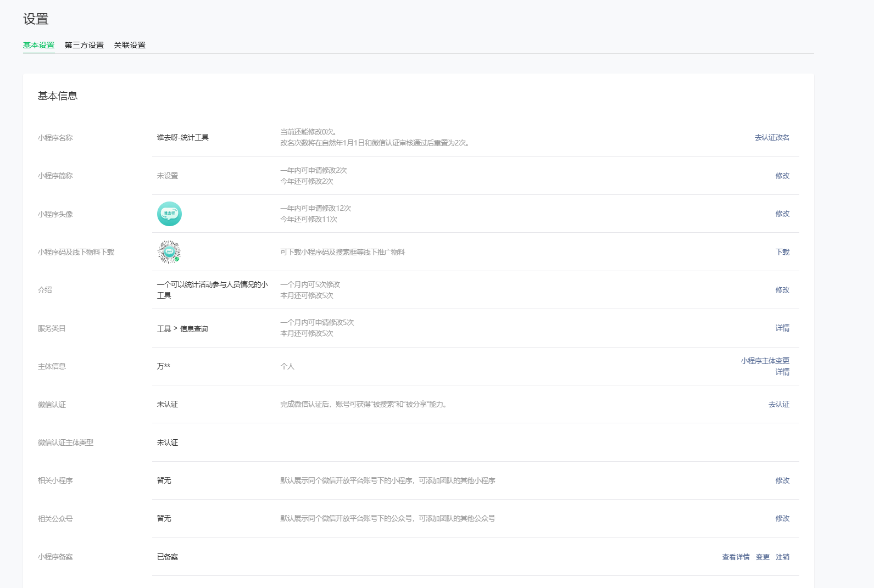
Task: Click 小程序主体变更 link
Action: point(765,361)
